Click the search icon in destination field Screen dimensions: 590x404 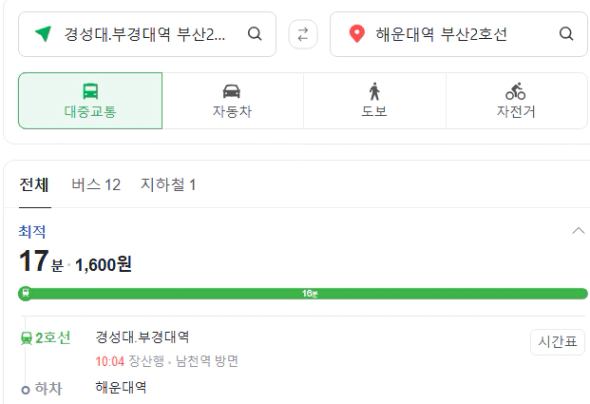coord(566,34)
